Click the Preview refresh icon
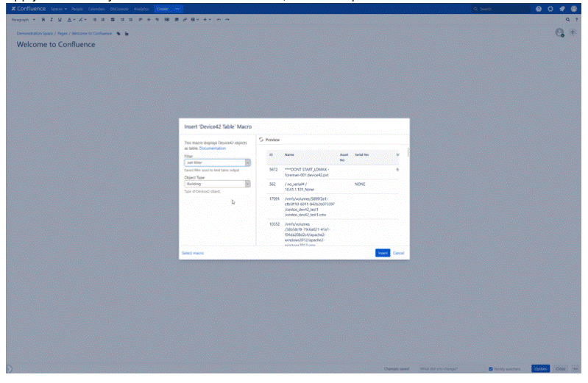 click(261, 139)
